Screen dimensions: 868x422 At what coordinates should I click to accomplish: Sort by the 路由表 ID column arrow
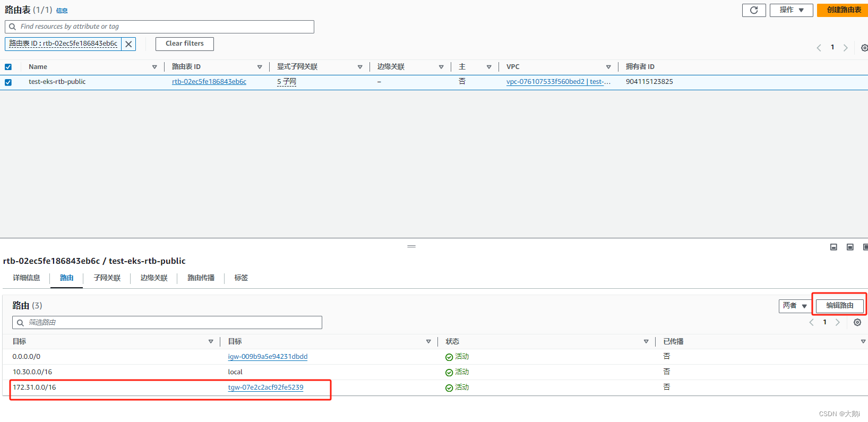click(x=260, y=67)
